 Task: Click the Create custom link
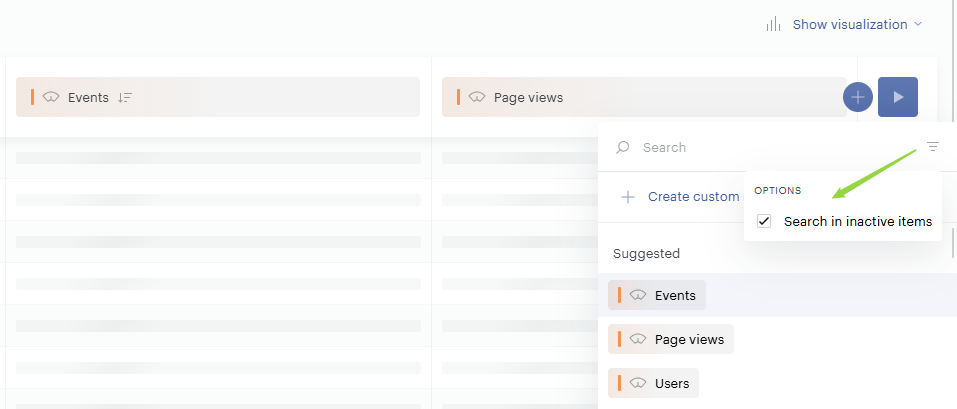click(693, 197)
